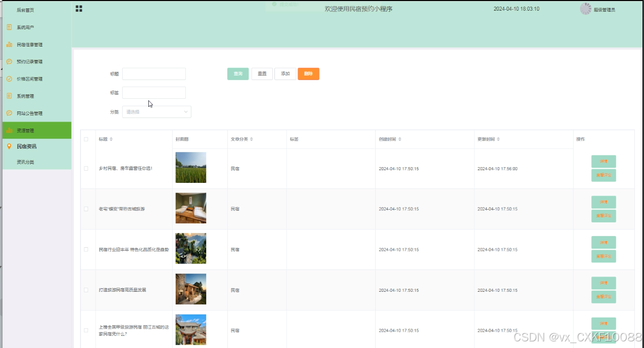The image size is (644, 348).
Task: Collapse the highlighted 资源管理 menu
Action: (36, 131)
